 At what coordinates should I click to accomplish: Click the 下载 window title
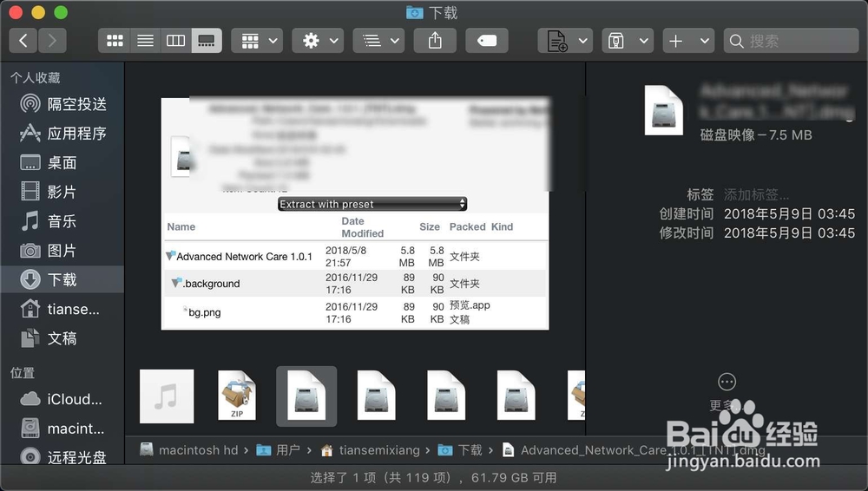(431, 13)
